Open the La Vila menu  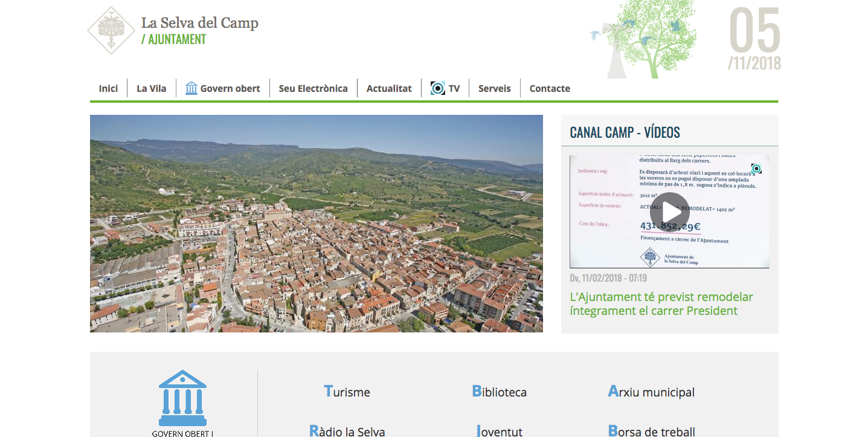click(151, 88)
